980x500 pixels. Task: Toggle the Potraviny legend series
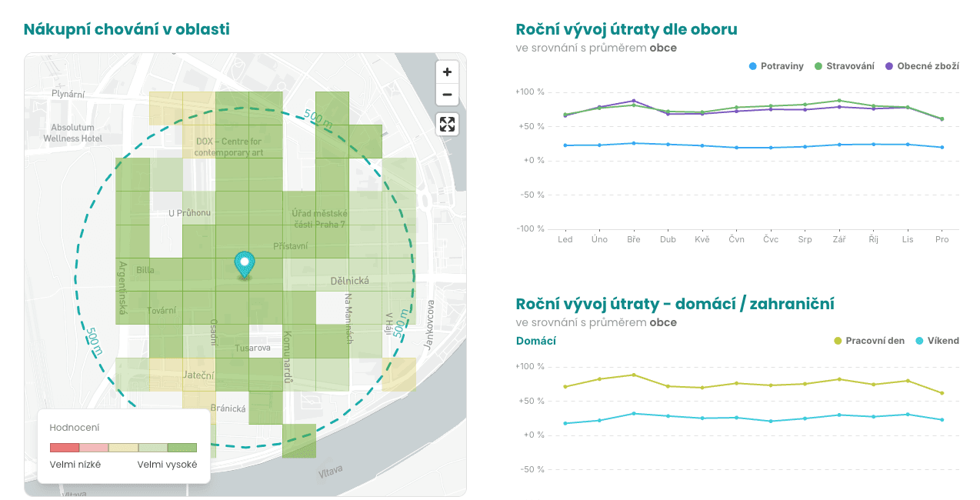776,66
